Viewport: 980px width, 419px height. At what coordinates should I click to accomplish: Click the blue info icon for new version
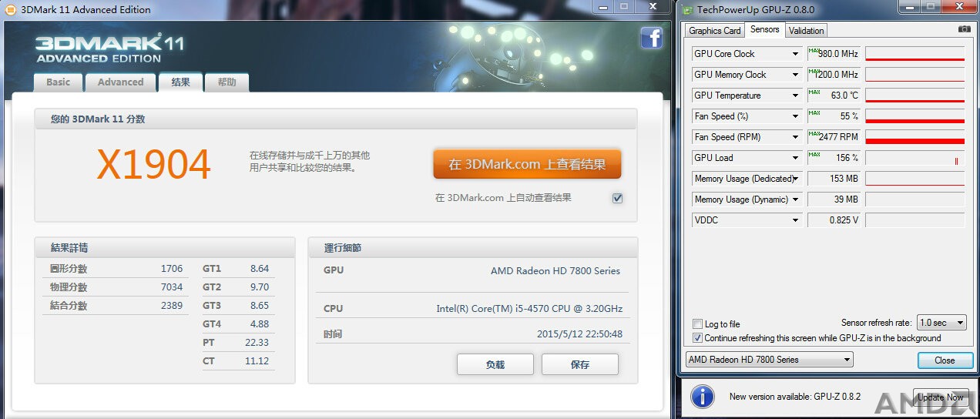702,397
